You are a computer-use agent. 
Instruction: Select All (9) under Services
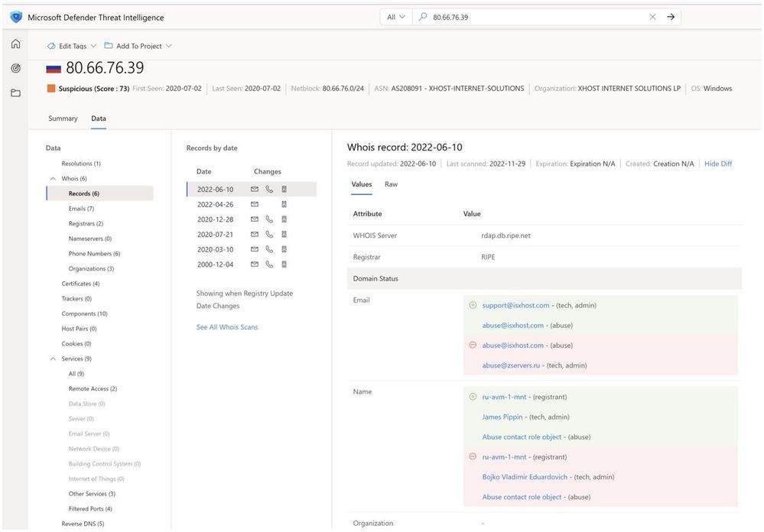[x=76, y=374]
